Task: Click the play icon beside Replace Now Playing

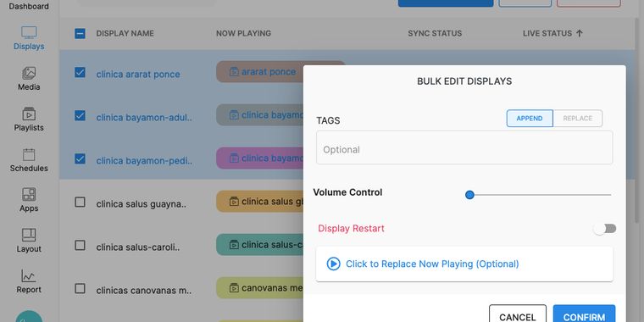Action: 333,264
